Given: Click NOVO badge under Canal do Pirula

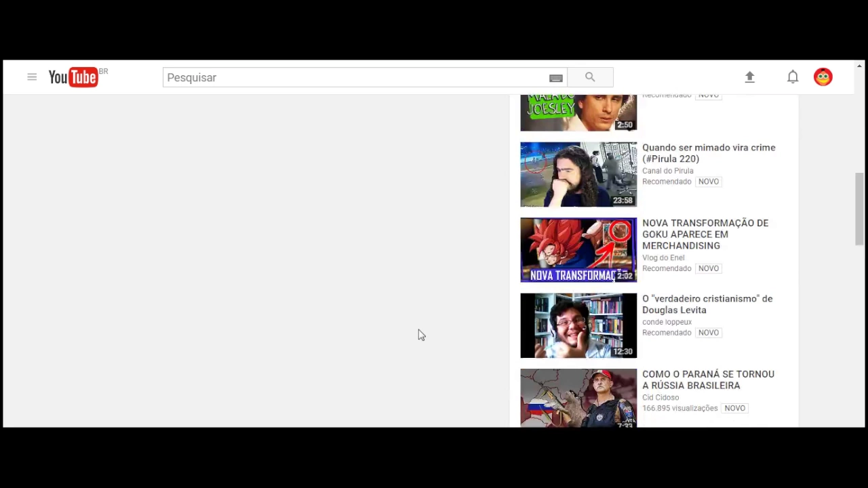Looking at the screenshot, I should tap(709, 182).
